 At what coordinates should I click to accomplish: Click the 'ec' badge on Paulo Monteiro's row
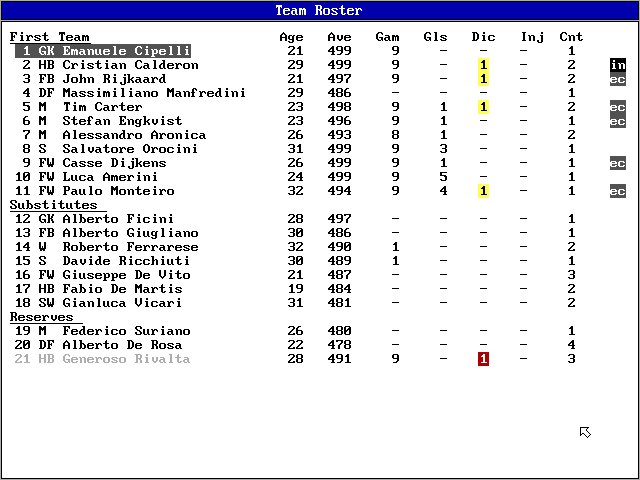pyautogui.click(x=617, y=191)
